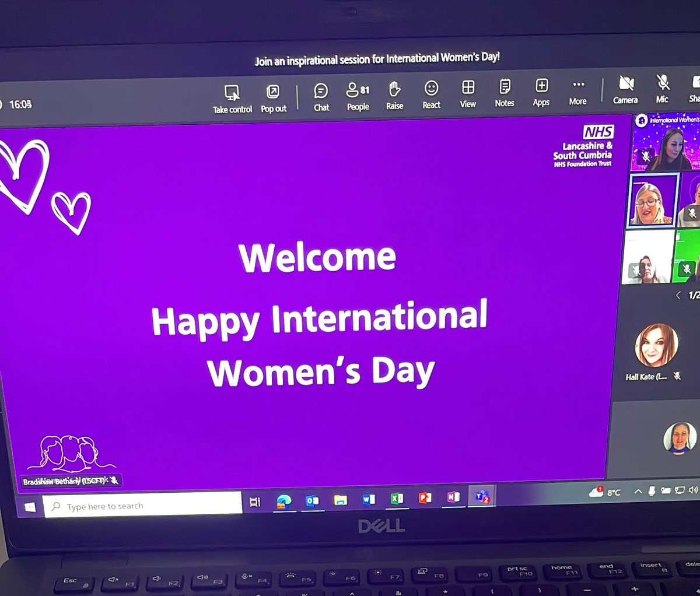Screen dimensions: 700x596
Task: Show hidden system tray icons
Action: tap(638, 491)
